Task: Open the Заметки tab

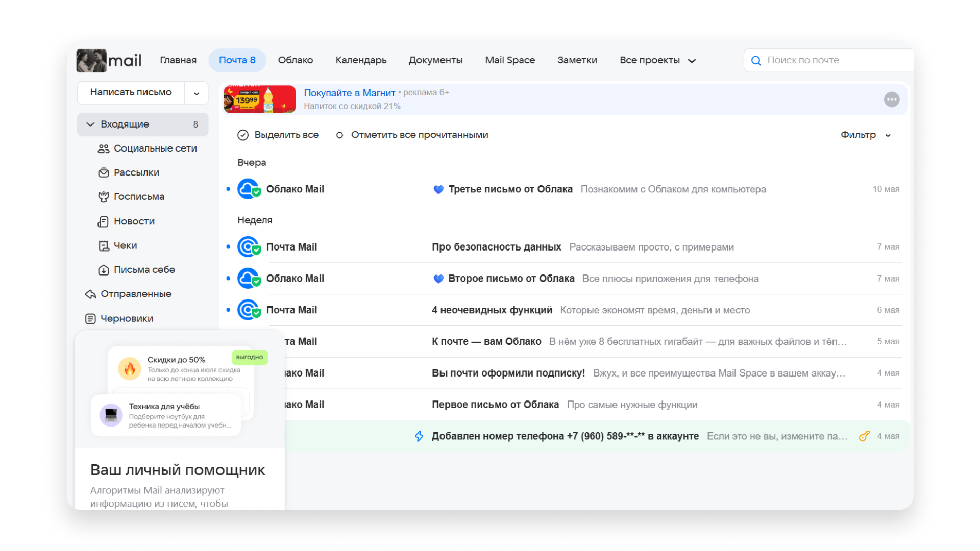Action: pyautogui.click(x=577, y=60)
